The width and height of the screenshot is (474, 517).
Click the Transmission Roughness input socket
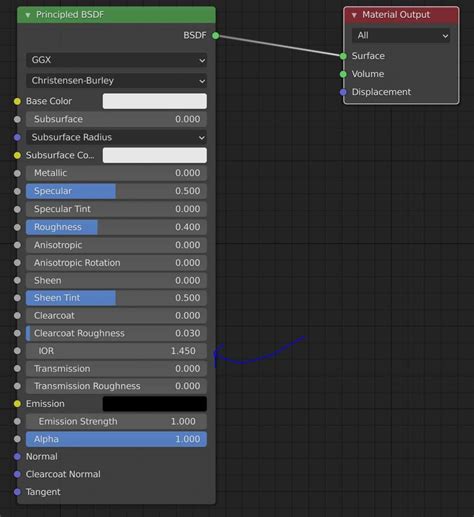(17, 386)
